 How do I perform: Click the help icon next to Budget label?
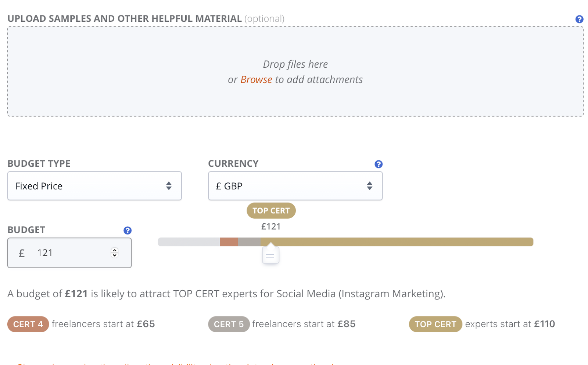127,230
